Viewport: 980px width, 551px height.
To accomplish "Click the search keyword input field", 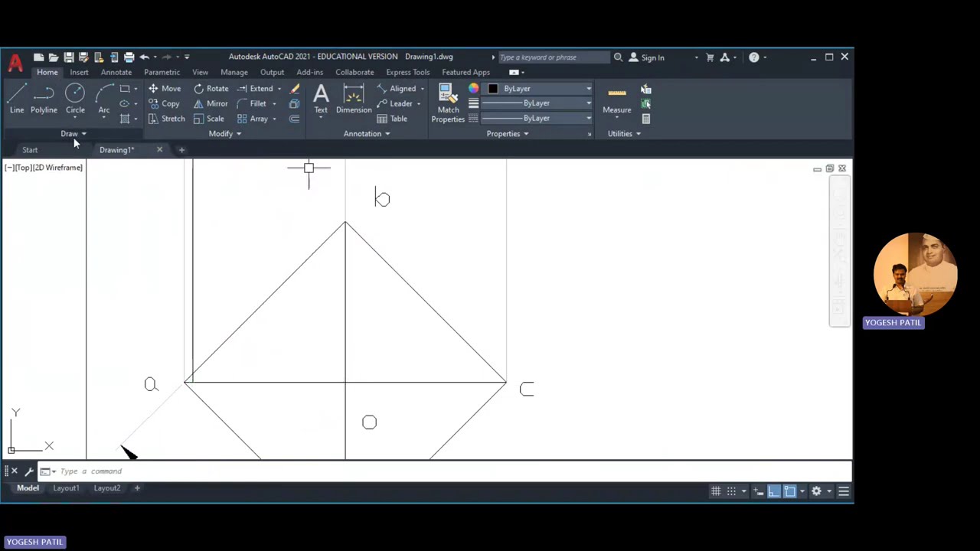I will (553, 57).
